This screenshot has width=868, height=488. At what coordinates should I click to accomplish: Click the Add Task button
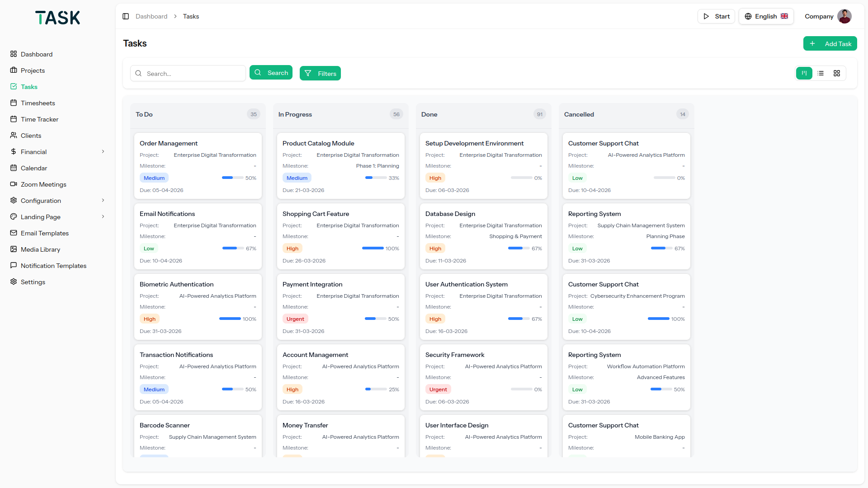tap(830, 44)
